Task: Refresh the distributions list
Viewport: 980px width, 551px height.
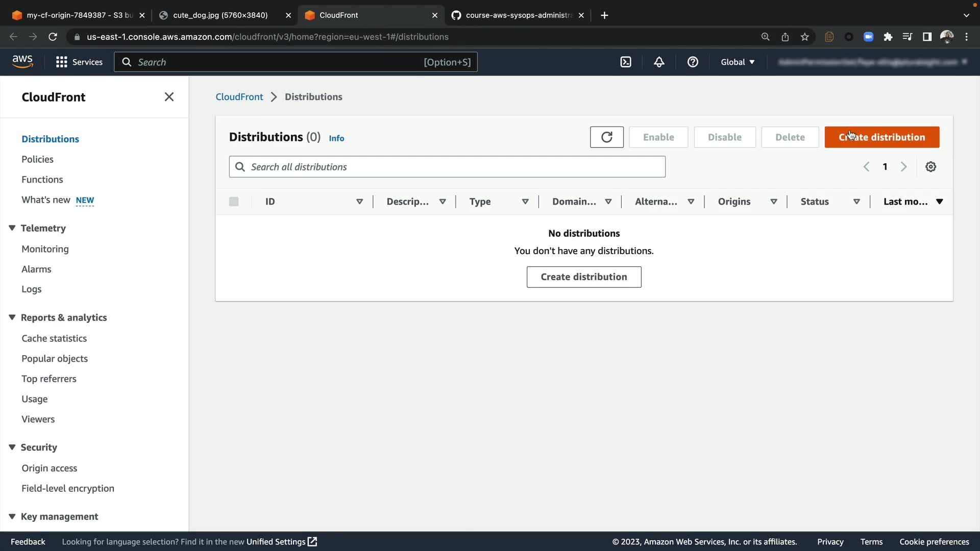Action: click(x=606, y=137)
